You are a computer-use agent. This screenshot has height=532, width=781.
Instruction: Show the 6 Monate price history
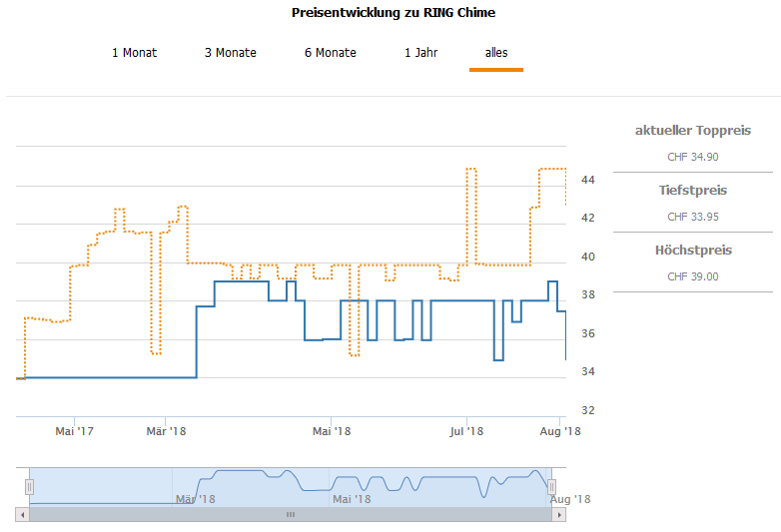click(331, 53)
